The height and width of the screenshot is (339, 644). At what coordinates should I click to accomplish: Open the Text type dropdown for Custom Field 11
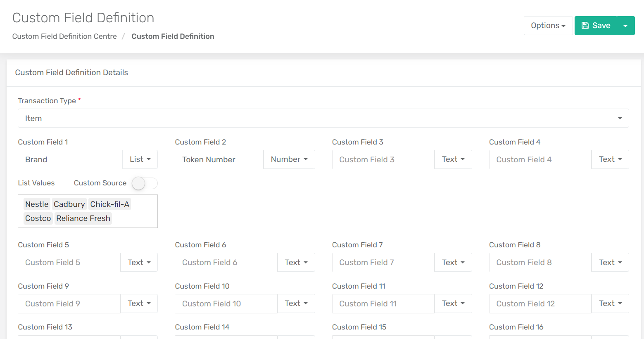[453, 303]
